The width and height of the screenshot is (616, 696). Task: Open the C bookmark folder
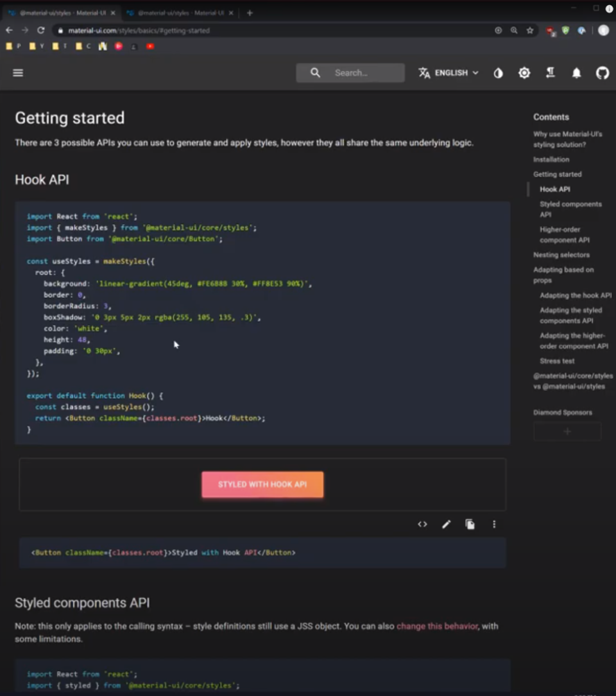pyautogui.click(x=83, y=46)
